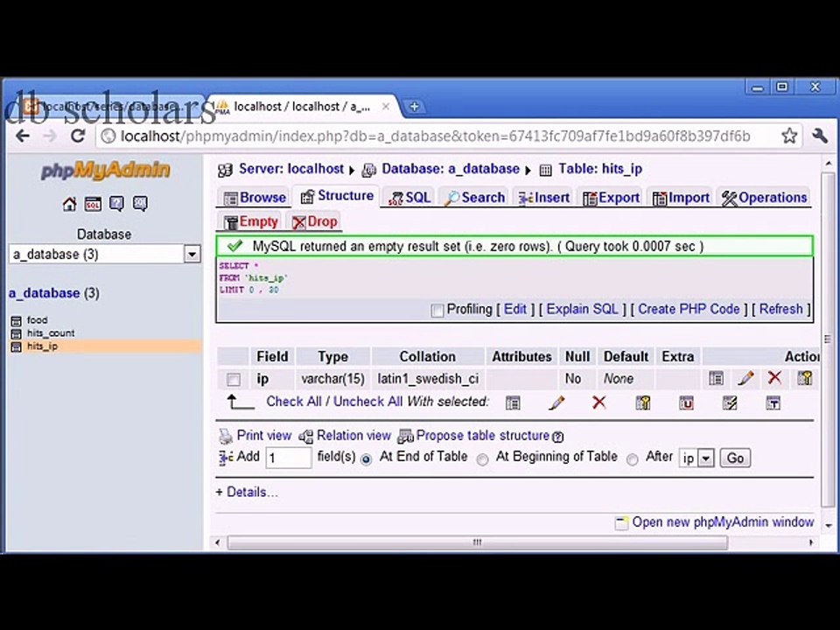840x630 pixels.
Task: Open the Chrome wrench settings menu
Action: tap(820, 136)
